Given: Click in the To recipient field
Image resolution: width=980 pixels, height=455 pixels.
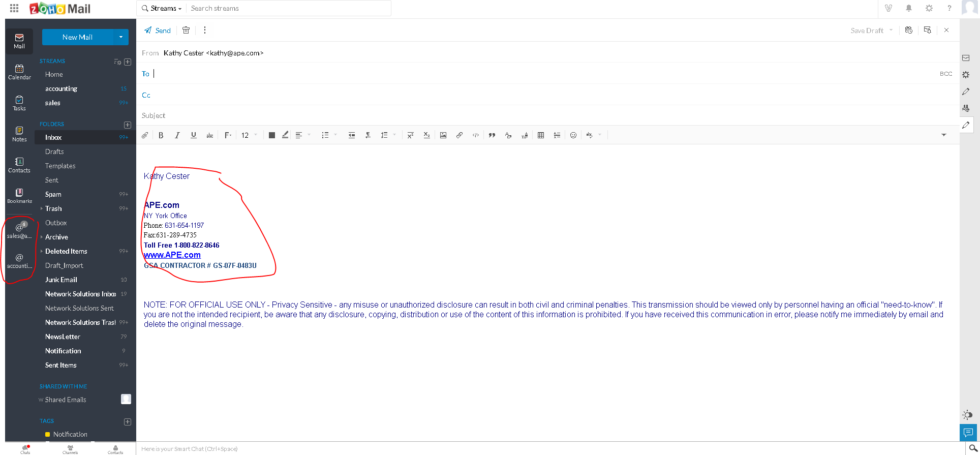Looking at the screenshot, I should point(544,74).
